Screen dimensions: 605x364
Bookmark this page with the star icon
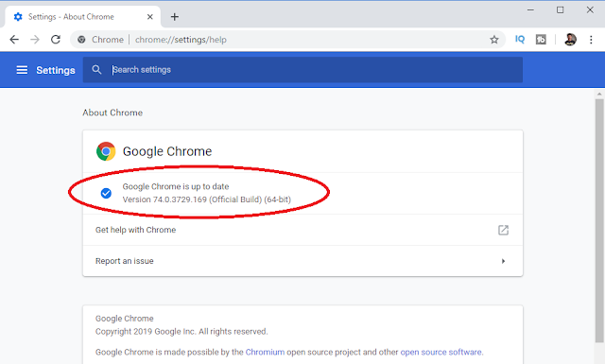(494, 40)
